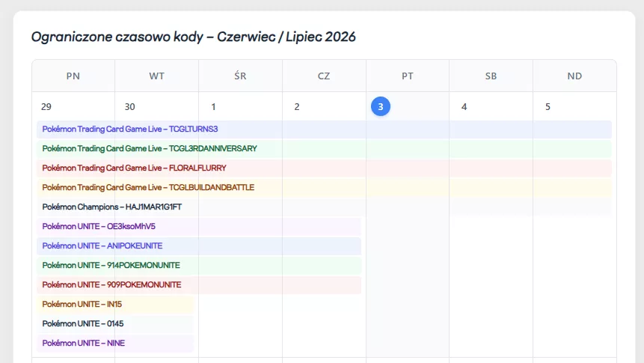Open the TCGL3RDANNIVERSARY code event
644x363 pixels.
pyautogui.click(x=324, y=148)
